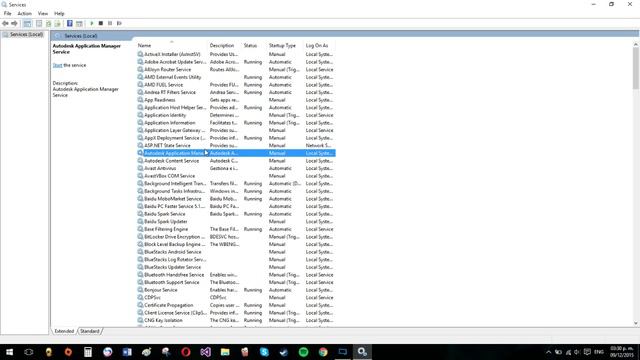Select the Autodesk Content Service row
Viewport: 640px width, 360px height.
click(x=236, y=161)
